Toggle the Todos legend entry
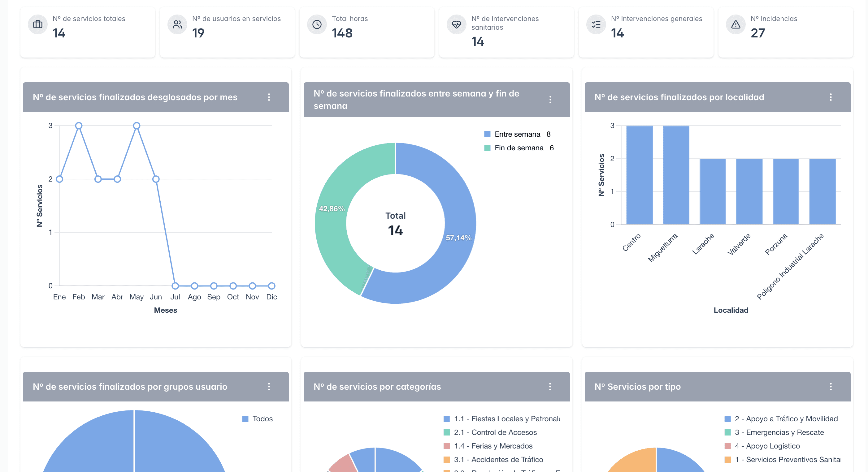The image size is (868, 472). [258, 419]
